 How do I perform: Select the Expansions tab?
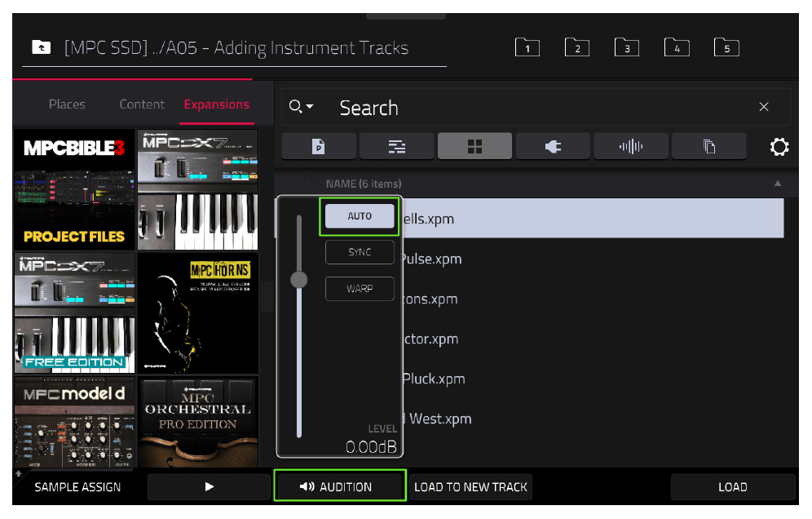coord(217,104)
